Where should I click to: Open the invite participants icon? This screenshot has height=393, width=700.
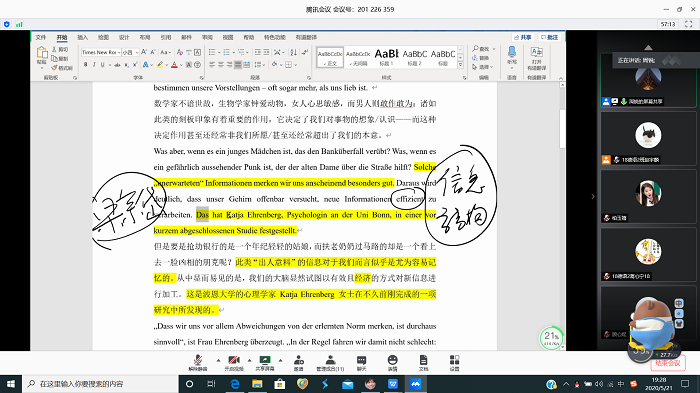pos(299,363)
